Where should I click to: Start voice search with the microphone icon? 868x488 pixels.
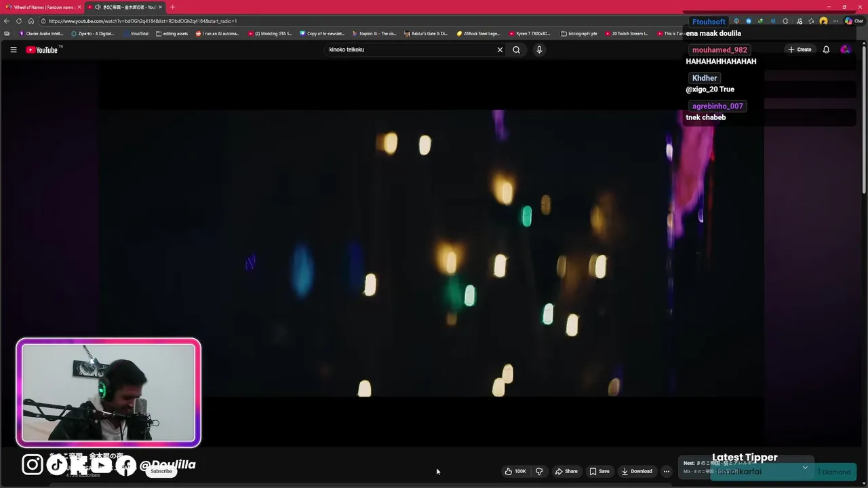(539, 49)
